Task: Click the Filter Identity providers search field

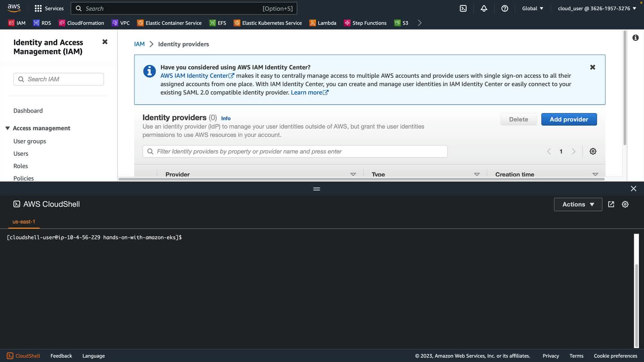Action: (295, 152)
